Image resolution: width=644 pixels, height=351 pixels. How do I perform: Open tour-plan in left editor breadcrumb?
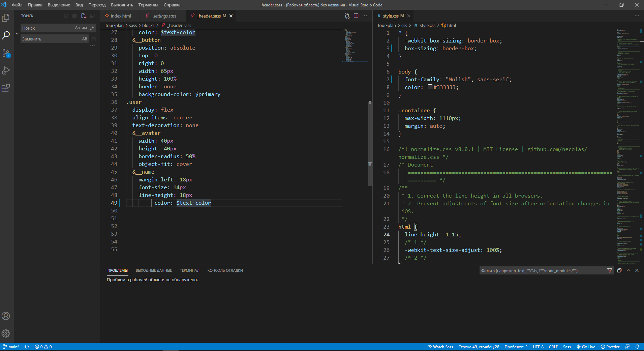(114, 25)
